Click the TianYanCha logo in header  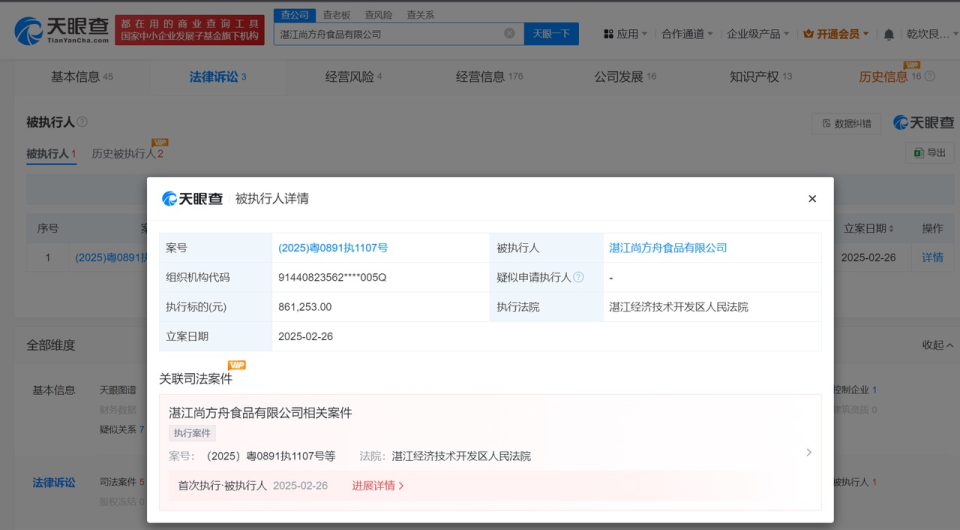click(61, 30)
